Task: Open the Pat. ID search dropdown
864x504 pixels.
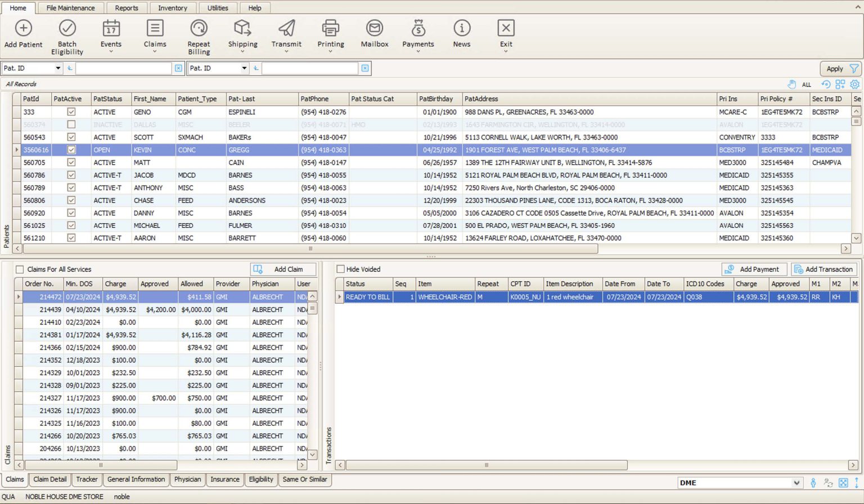Action: (58, 68)
